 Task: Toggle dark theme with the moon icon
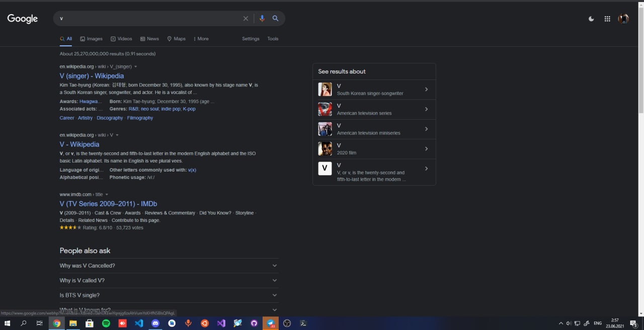click(x=591, y=19)
